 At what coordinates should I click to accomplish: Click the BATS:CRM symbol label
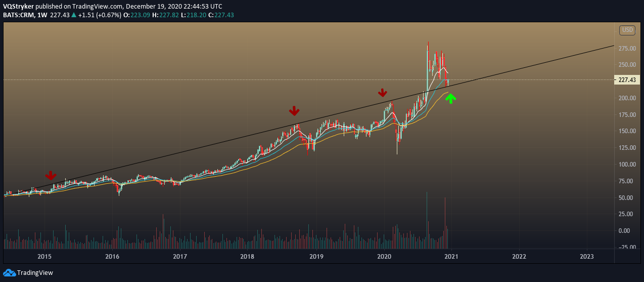(x=18, y=15)
